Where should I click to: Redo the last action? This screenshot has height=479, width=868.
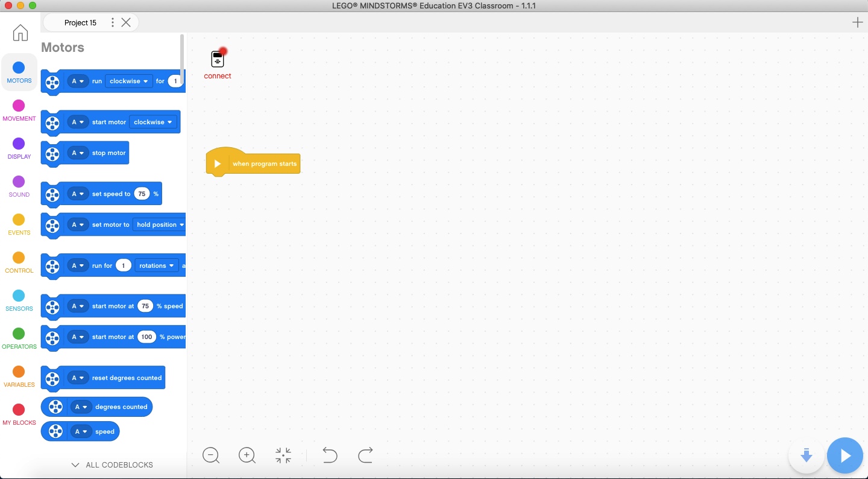tap(366, 455)
